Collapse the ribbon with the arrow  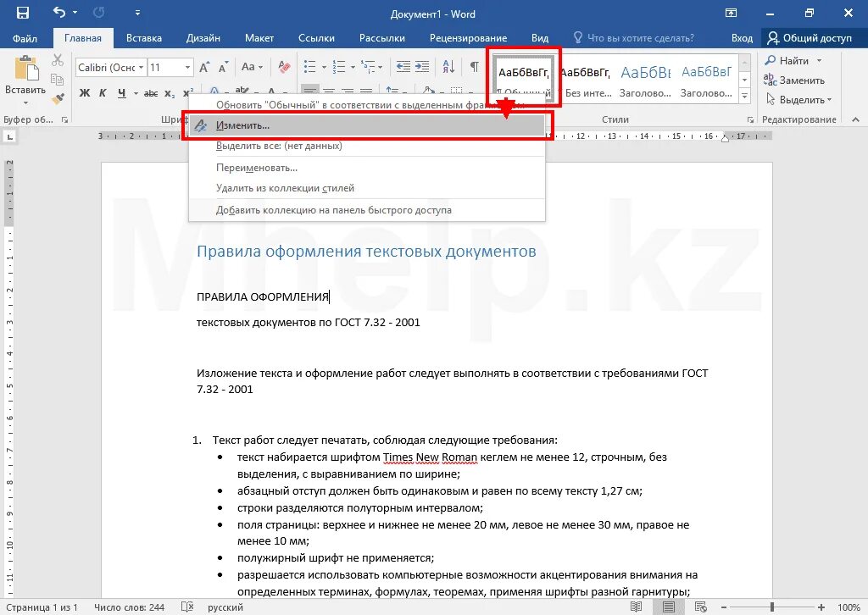point(855,119)
